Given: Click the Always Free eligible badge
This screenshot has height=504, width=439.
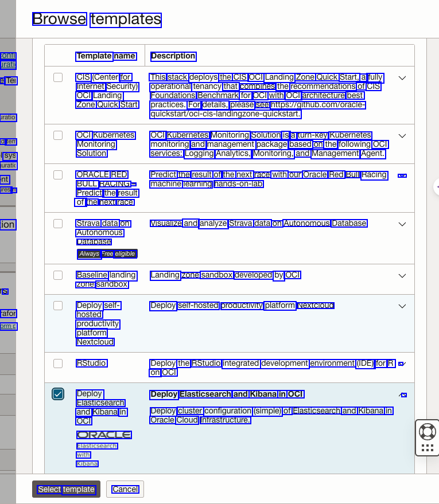Looking at the screenshot, I should (107, 254).
